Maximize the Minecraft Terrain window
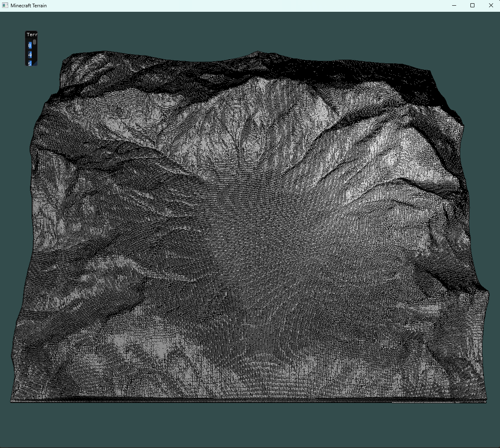 pos(472,6)
